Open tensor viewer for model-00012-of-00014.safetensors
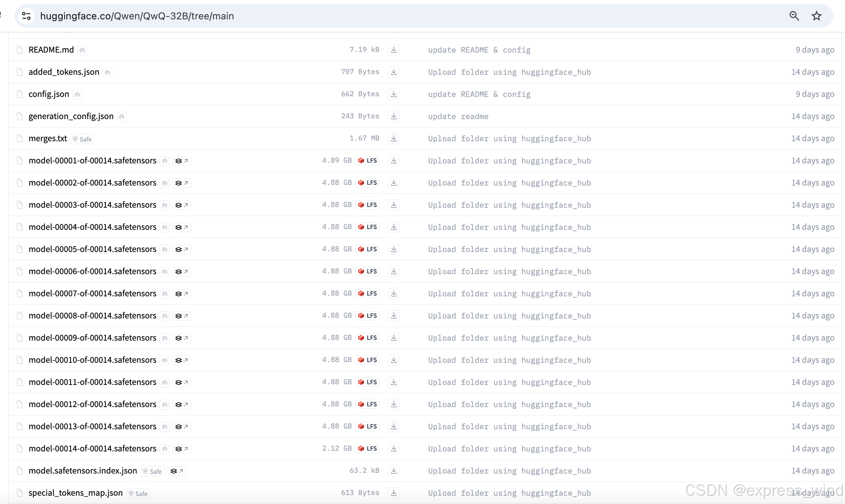This screenshot has height=504, width=845. click(x=182, y=405)
